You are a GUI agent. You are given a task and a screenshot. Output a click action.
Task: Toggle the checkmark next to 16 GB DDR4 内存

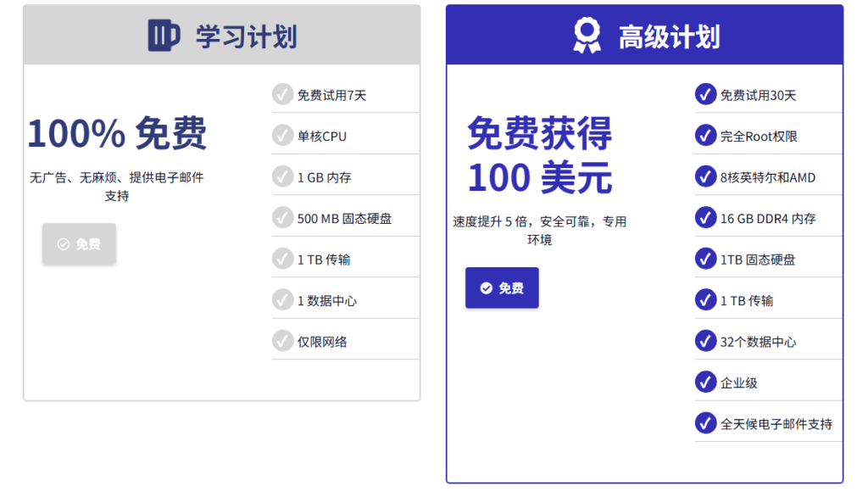(705, 217)
